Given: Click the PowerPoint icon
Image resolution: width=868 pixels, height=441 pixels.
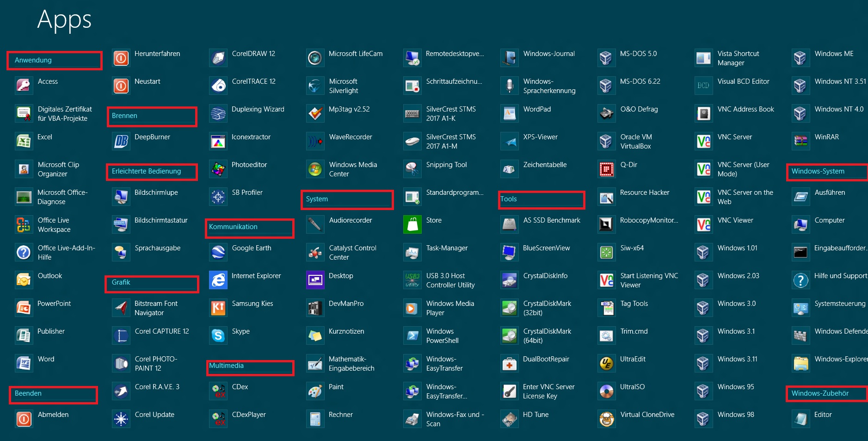Looking at the screenshot, I should pos(24,308).
